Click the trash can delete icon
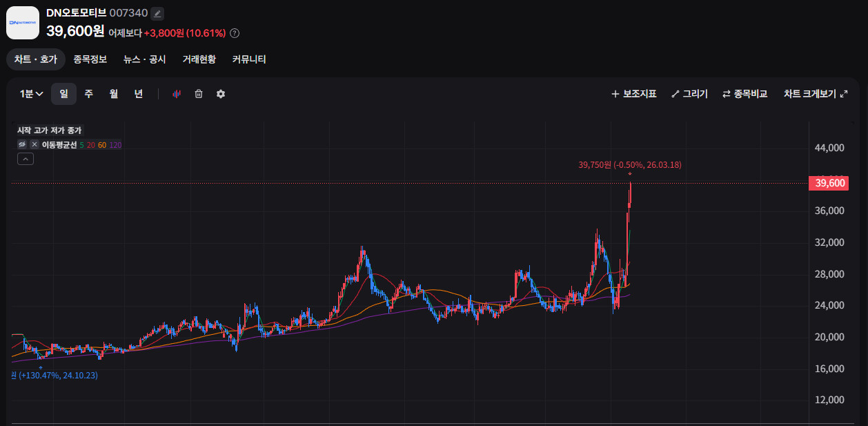This screenshot has height=426, width=868. (199, 94)
